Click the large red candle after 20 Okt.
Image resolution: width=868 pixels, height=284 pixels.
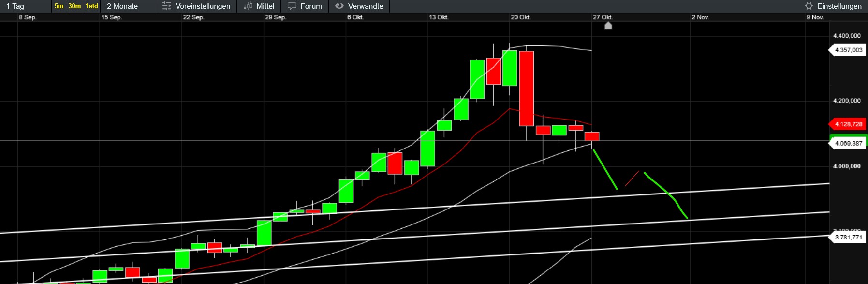pyautogui.click(x=526, y=89)
